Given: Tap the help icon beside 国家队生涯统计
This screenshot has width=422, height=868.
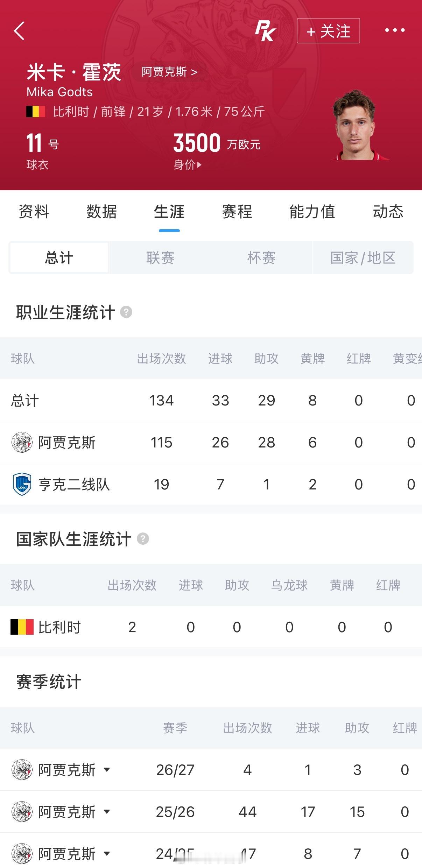Looking at the screenshot, I should pos(143,538).
